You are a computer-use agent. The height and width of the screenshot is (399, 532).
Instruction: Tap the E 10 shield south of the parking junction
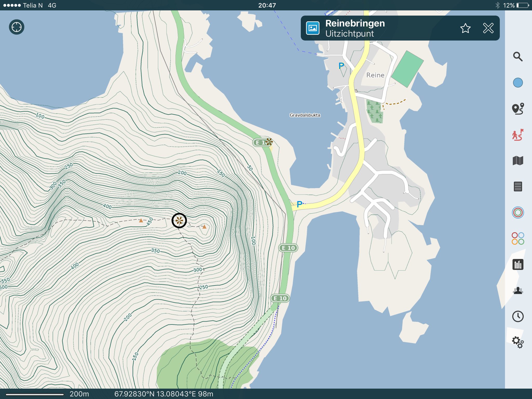pyautogui.click(x=288, y=248)
